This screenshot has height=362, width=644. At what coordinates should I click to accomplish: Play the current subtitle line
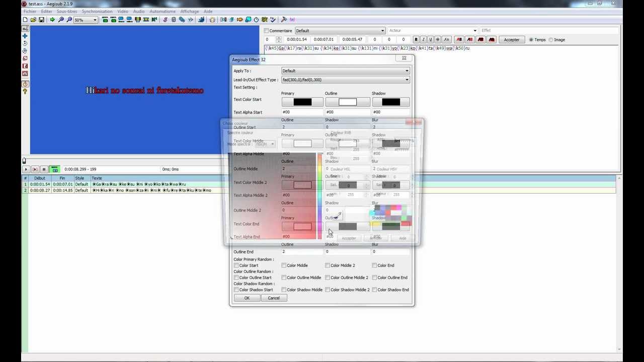[35, 169]
